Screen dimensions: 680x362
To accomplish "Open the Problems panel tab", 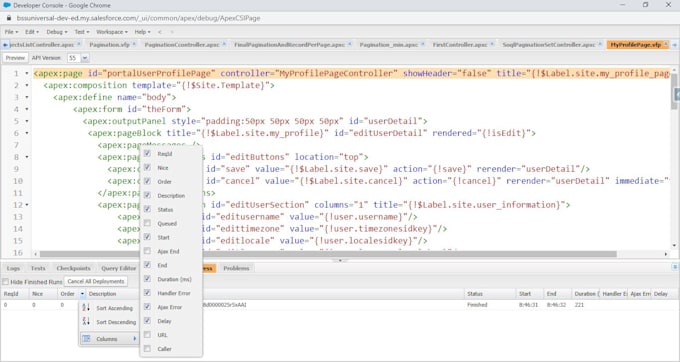I will 236,268.
